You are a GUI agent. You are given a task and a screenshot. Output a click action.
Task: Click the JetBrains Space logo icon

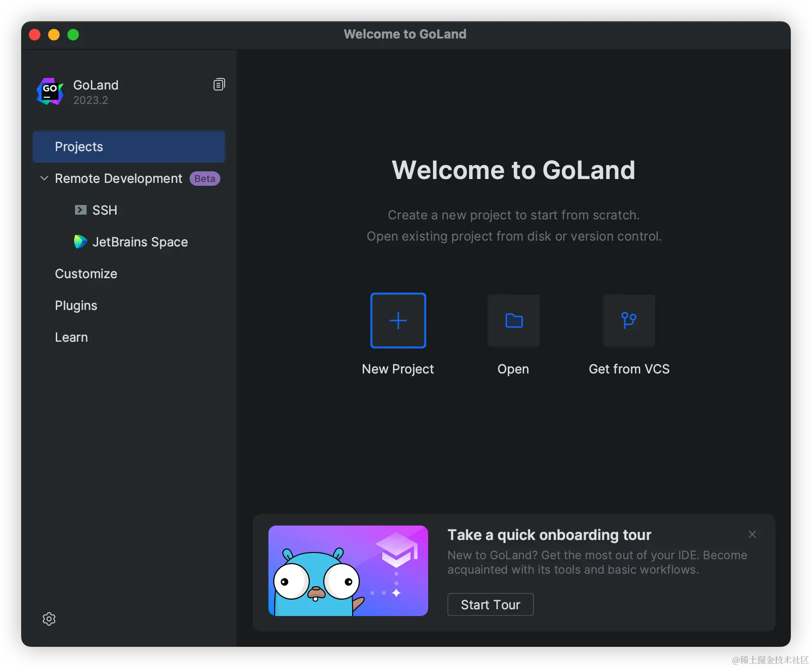[80, 242]
